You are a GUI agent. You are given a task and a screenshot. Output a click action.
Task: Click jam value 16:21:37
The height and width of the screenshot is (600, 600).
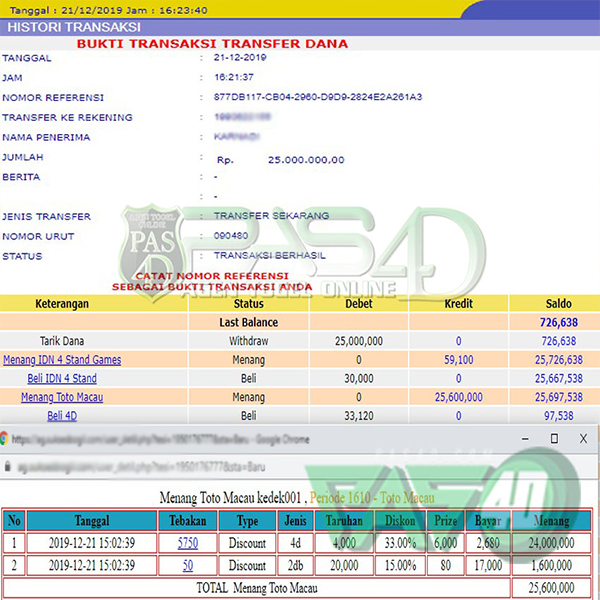click(x=233, y=77)
